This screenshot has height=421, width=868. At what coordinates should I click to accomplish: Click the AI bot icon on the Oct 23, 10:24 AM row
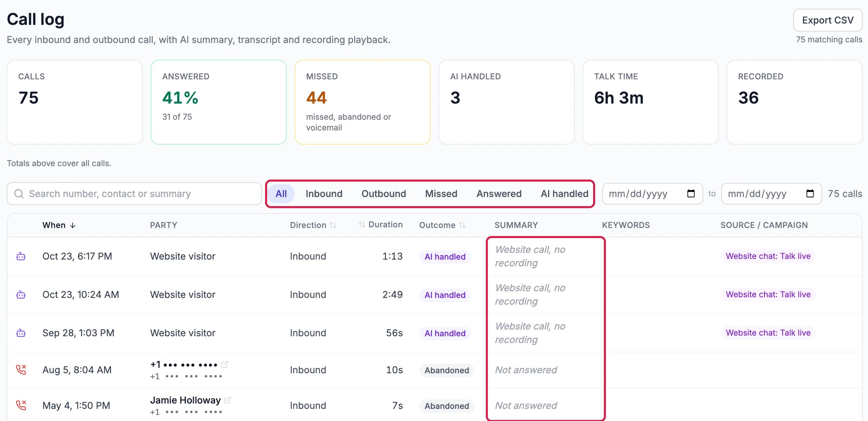(21, 295)
